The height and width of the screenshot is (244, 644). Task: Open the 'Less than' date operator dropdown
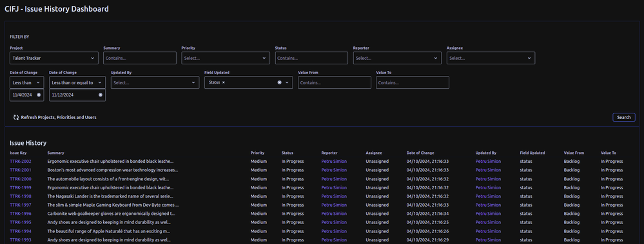point(26,82)
